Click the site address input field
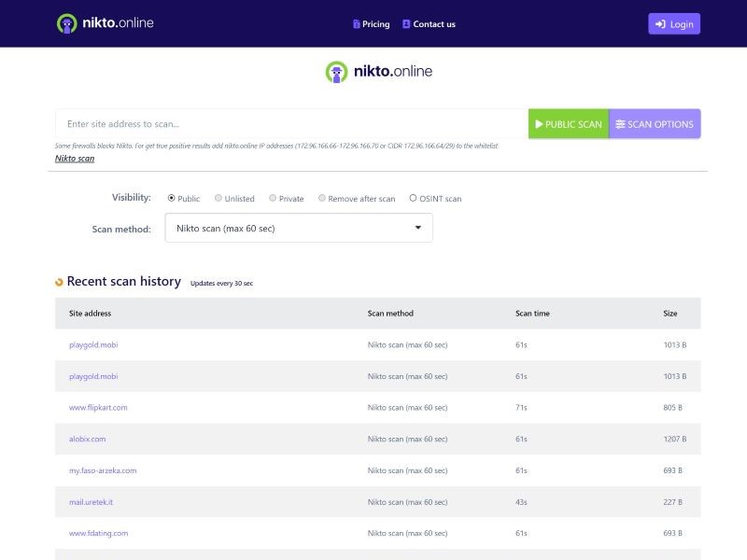The image size is (747, 560). (x=291, y=124)
